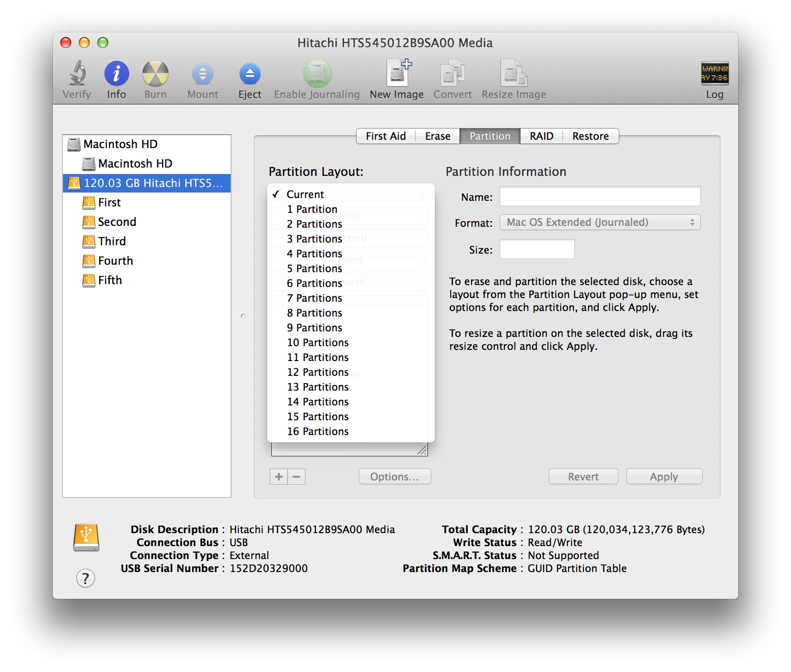The width and height of the screenshot is (791, 672).
Task: Click the Enable Journaling icon
Action: point(317,74)
